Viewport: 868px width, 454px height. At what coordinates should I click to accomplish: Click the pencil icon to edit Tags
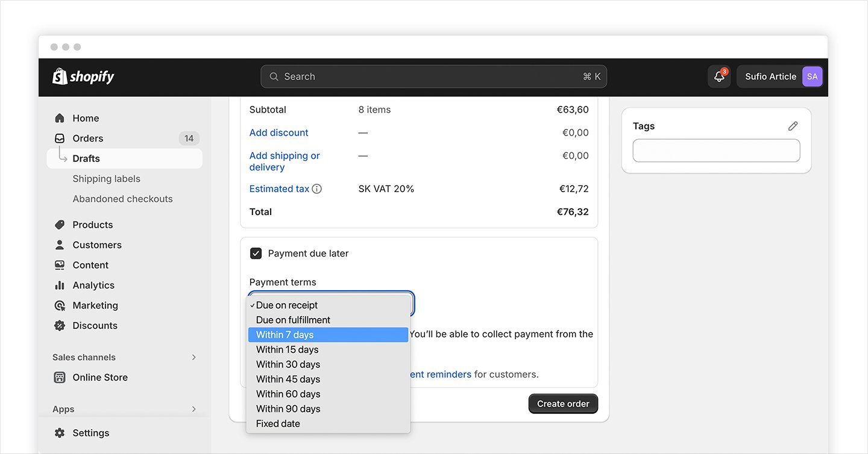click(793, 126)
